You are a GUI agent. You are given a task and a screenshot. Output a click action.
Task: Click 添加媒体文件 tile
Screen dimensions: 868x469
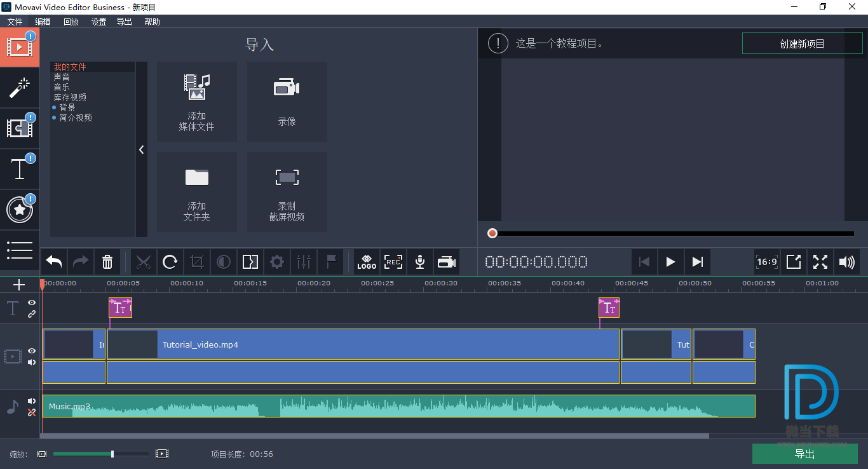[197, 102]
